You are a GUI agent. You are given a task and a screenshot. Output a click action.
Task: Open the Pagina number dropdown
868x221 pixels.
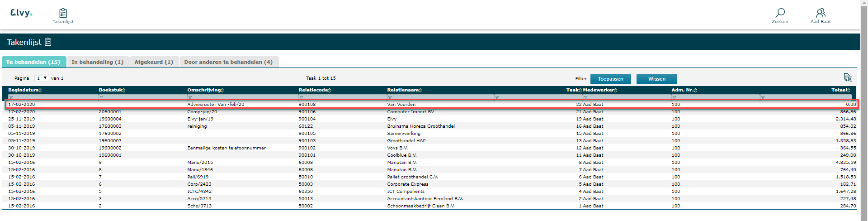[x=42, y=78]
